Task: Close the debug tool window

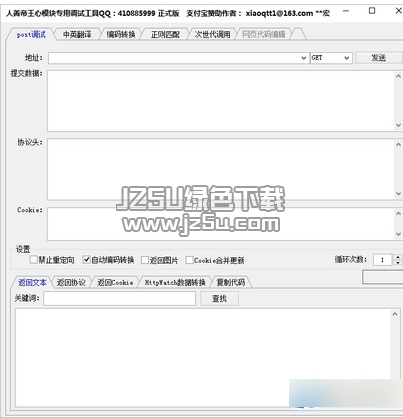Action: pos(398,11)
